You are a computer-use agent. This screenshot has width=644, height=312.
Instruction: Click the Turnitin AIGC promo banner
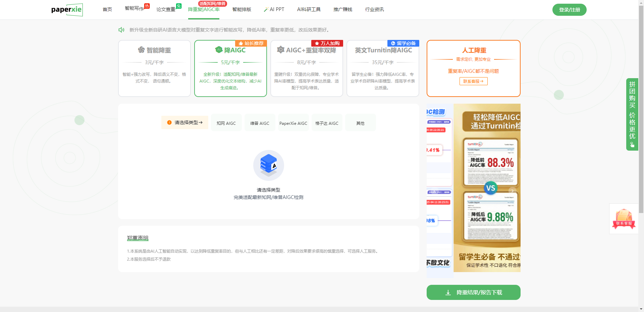pyautogui.click(x=487, y=188)
